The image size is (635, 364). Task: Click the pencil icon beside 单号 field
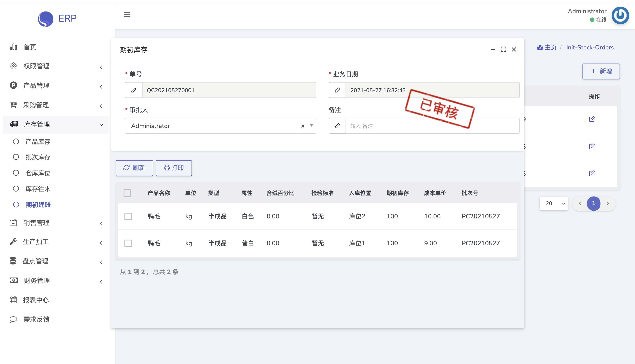pos(134,90)
